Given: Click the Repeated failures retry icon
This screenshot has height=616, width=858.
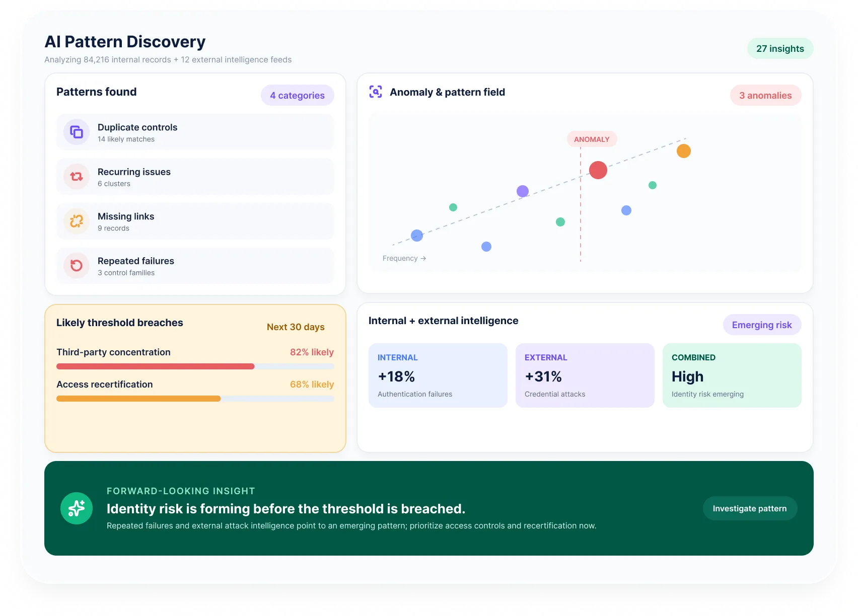Looking at the screenshot, I should [x=77, y=266].
